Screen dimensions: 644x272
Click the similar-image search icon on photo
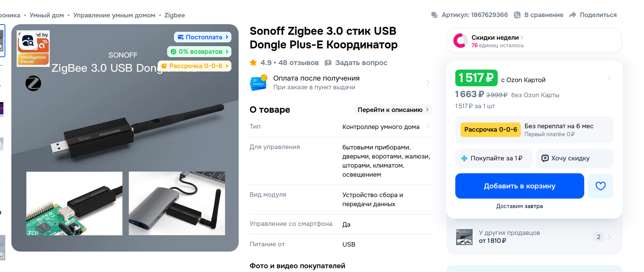(28, 41)
